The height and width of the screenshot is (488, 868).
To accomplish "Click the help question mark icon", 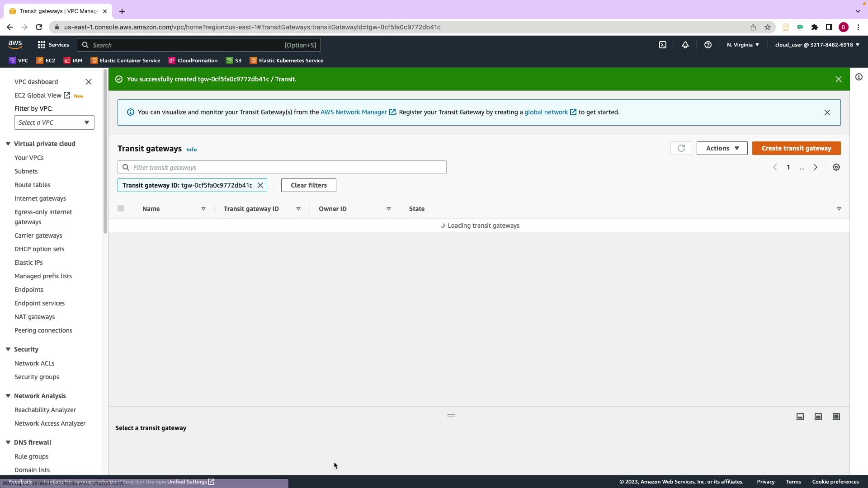I will (708, 45).
